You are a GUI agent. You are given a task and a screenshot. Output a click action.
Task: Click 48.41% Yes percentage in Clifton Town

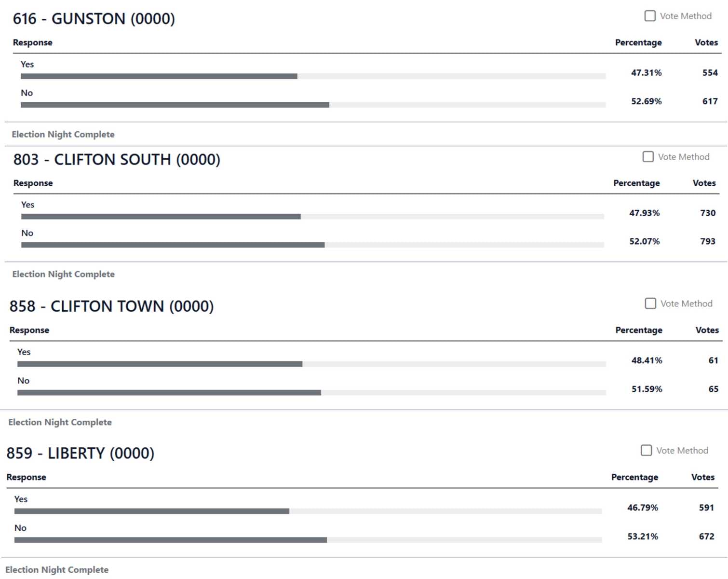pyautogui.click(x=647, y=360)
